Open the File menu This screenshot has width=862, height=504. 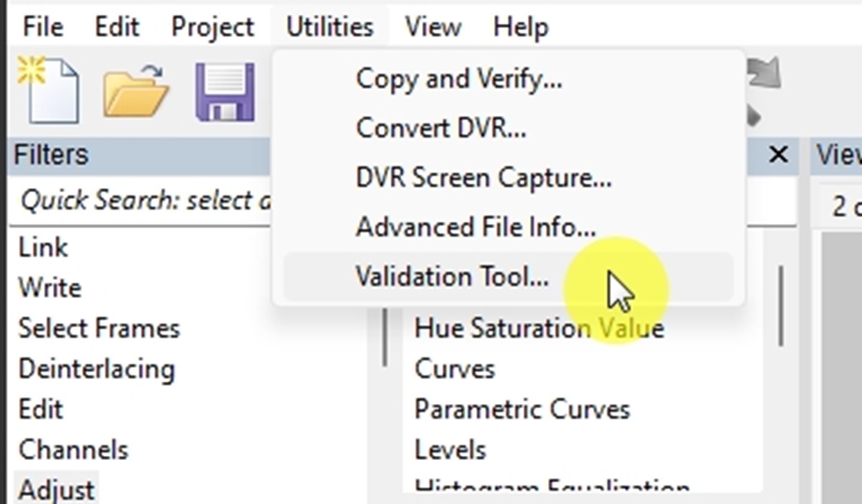pyautogui.click(x=41, y=27)
